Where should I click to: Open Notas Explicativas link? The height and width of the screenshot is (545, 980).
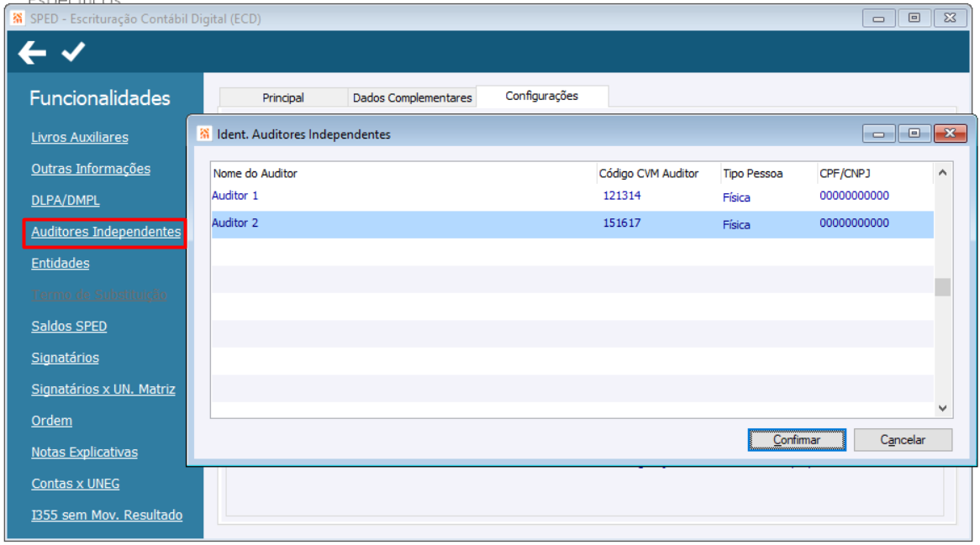[84, 452]
